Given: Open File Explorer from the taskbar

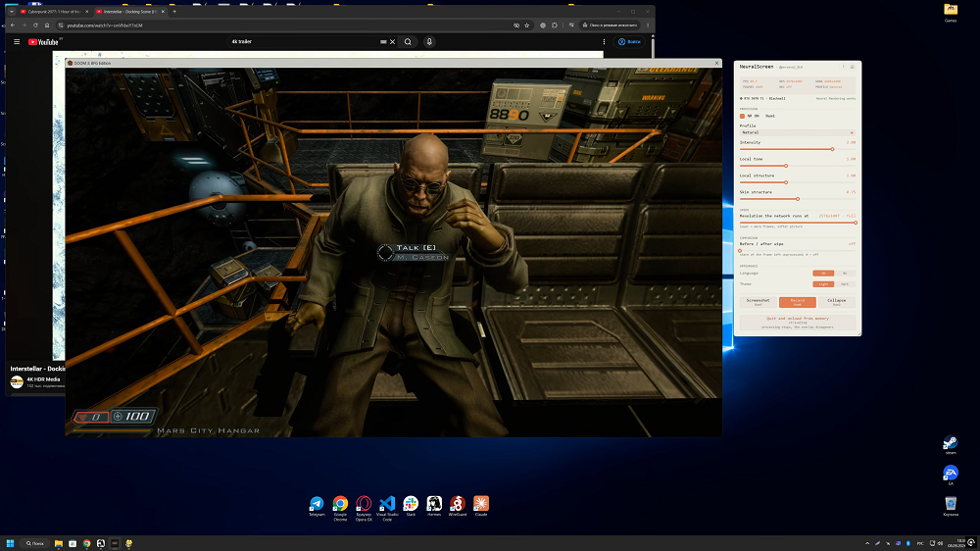Looking at the screenshot, I should click(x=59, y=543).
